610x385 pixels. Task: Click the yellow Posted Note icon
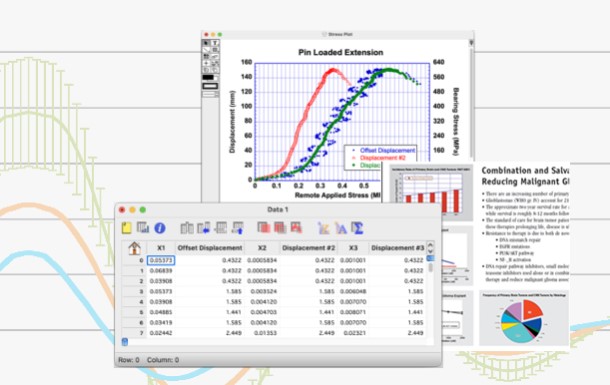coord(126,228)
